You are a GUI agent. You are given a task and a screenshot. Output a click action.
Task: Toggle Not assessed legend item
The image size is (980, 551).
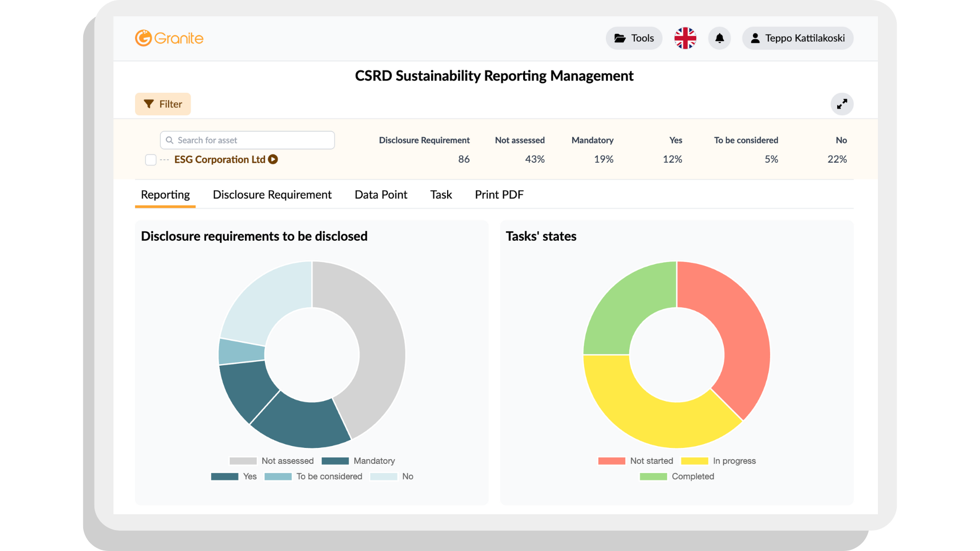pos(272,461)
